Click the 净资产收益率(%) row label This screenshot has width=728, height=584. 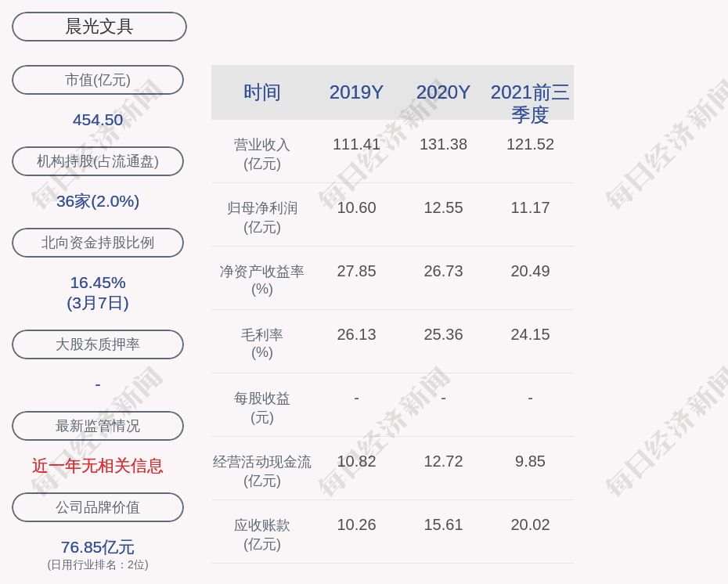click(x=261, y=279)
